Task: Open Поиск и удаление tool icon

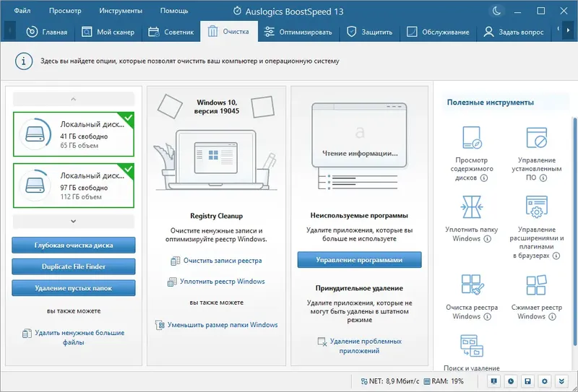Action: pos(472,346)
